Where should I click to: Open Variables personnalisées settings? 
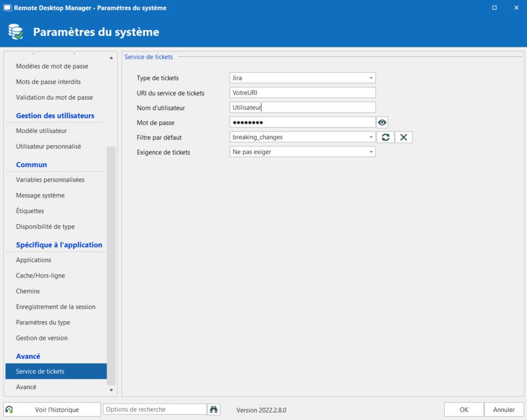pyautogui.click(x=50, y=180)
